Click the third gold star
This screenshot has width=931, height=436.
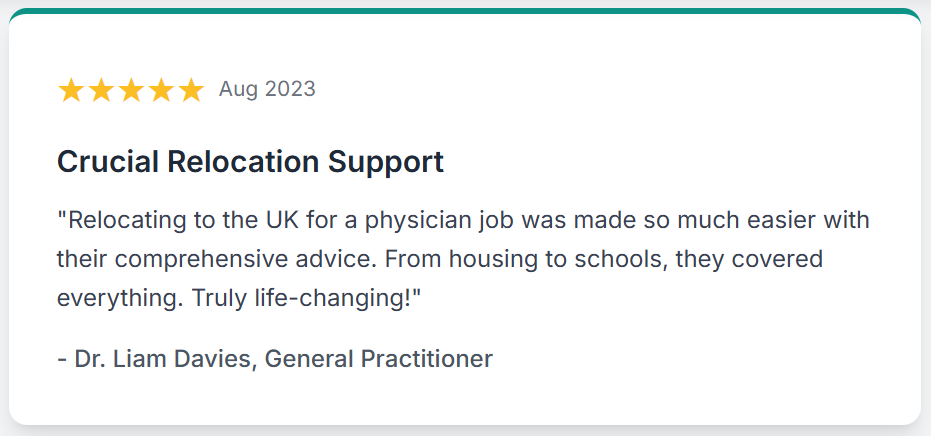[x=131, y=90]
